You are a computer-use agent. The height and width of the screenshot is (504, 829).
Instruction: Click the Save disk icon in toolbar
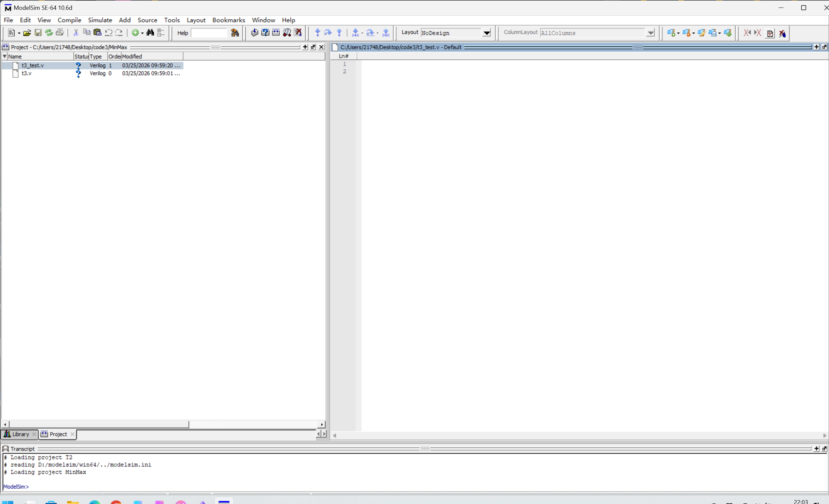point(38,33)
